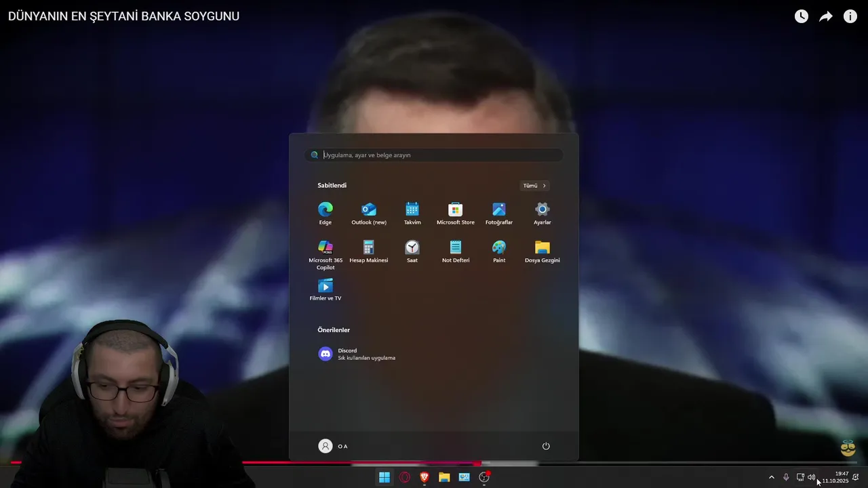This screenshot has height=488, width=868.
Task: Open Hesap Makinesi calculator
Action: (369, 251)
